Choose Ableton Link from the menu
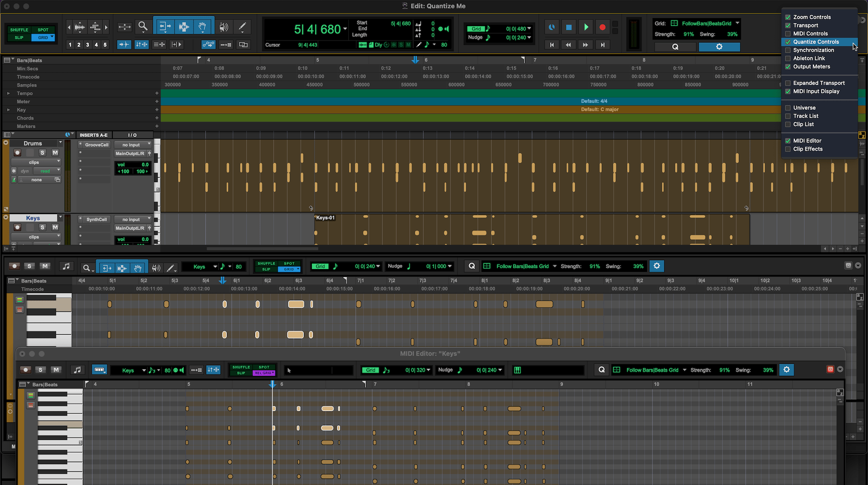This screenshot has width=868, height=485. point(808,58)
